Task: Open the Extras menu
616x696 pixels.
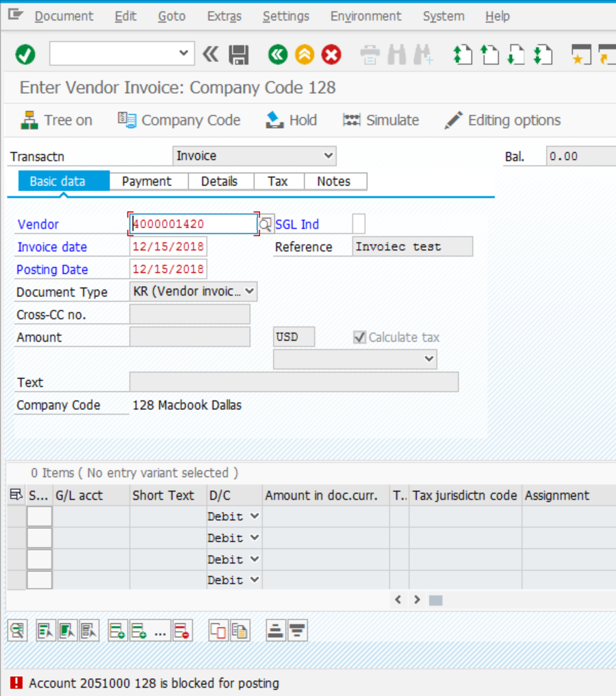Action: 224,16
